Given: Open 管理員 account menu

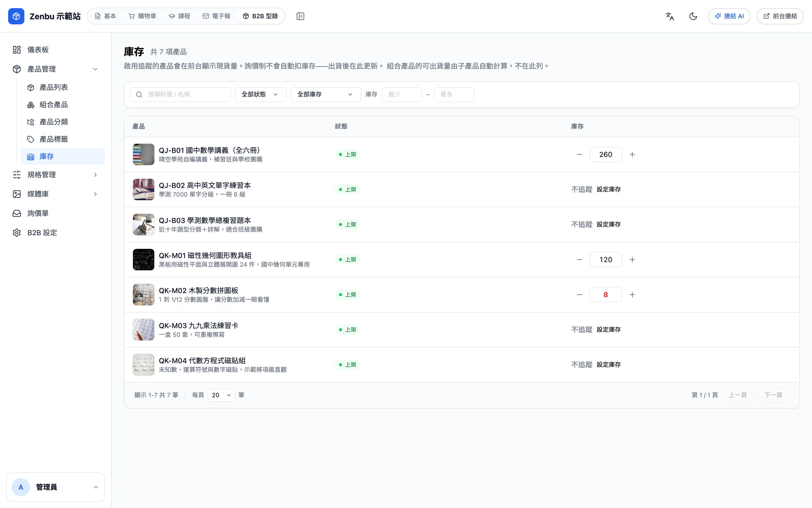Looking at the screenshot, I should [56, 487].
